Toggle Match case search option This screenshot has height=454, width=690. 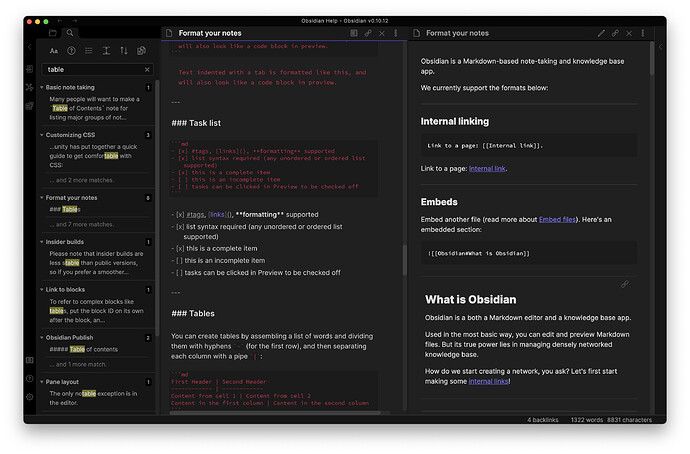[54, 51]
